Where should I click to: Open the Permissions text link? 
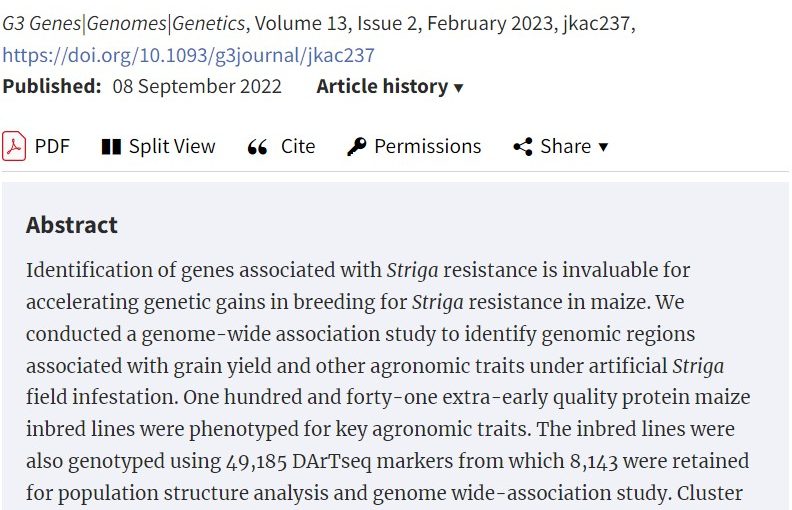coord(428,146)
